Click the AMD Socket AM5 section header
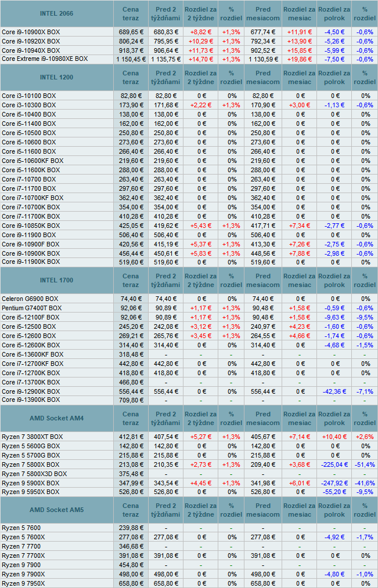This screenshot has height=588, width=378. [x=56, y=510]
